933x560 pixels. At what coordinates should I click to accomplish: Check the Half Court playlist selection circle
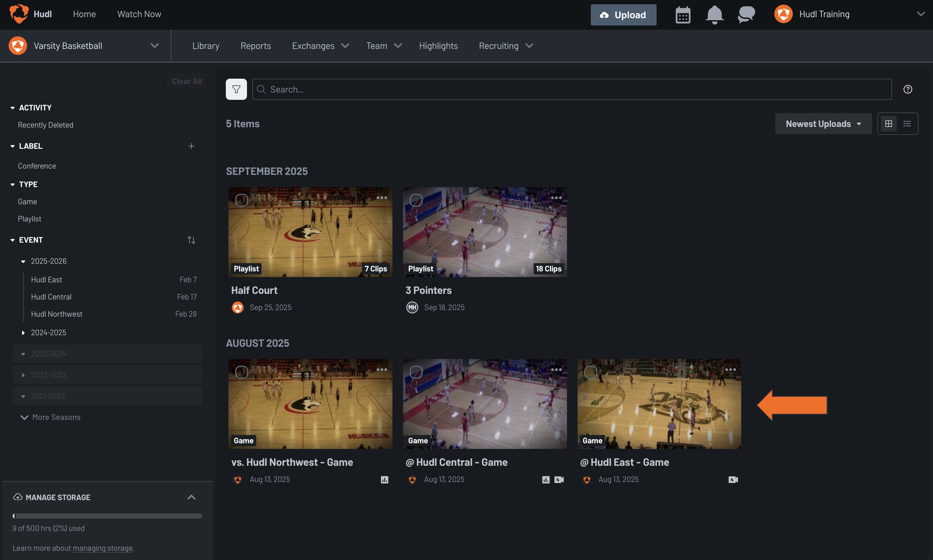click(242, 200)
